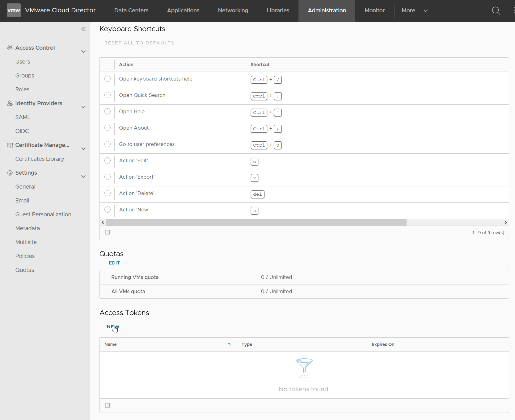Open column picker in Access Tokens grid
Image resolution: width=515 pixels, height=420 pixels.
(108, 405)
